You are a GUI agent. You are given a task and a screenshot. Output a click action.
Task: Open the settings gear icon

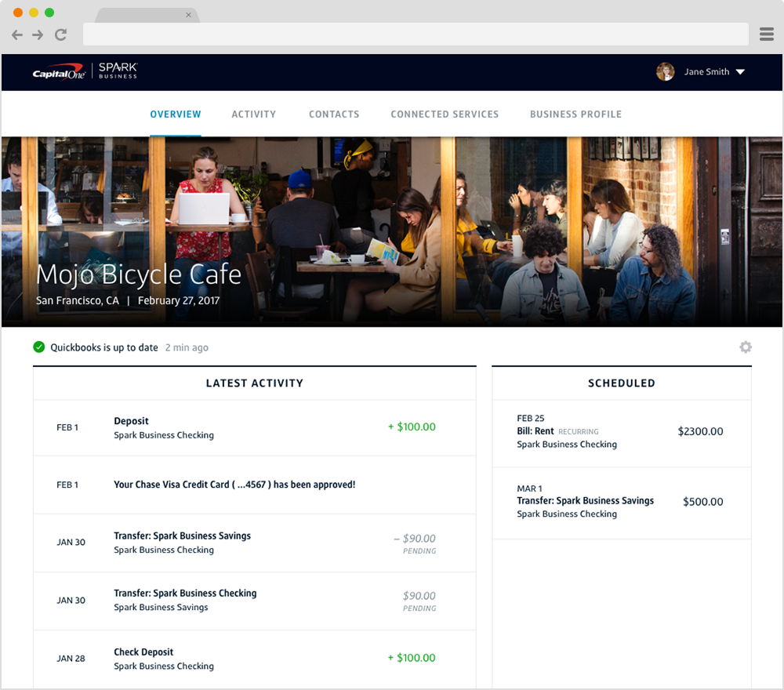point(745,347)
